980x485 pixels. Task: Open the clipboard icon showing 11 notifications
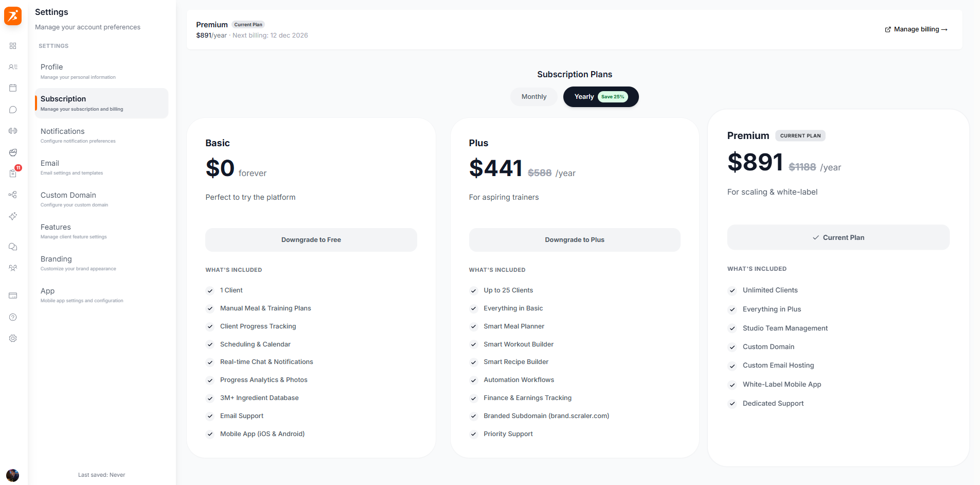(x=13, y=174)
